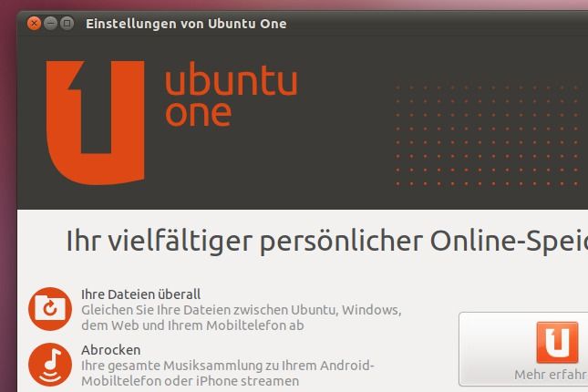Viewport: 588px width, 392px height.
Task: Open the 'Mehr erfahren' button
Action: 523,349
